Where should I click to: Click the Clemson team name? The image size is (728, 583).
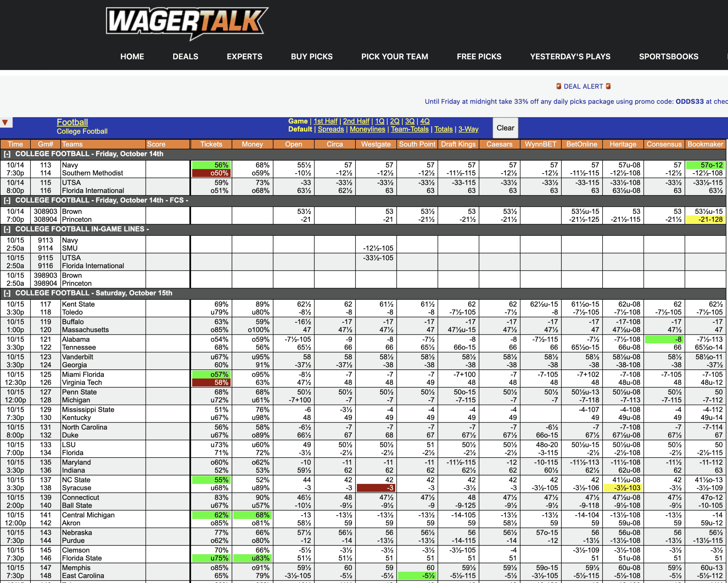point(76,550)
